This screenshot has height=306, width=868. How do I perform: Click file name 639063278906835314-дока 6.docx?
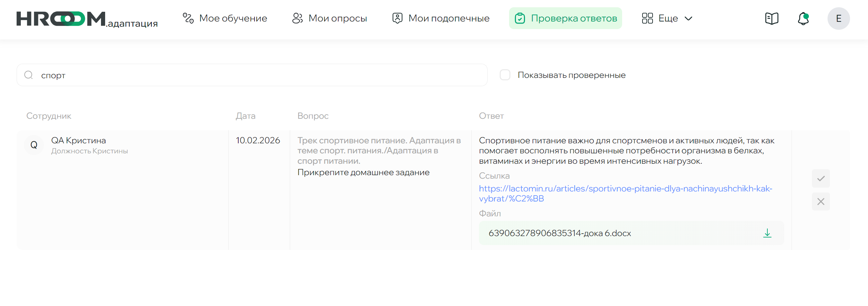[560, 233]
